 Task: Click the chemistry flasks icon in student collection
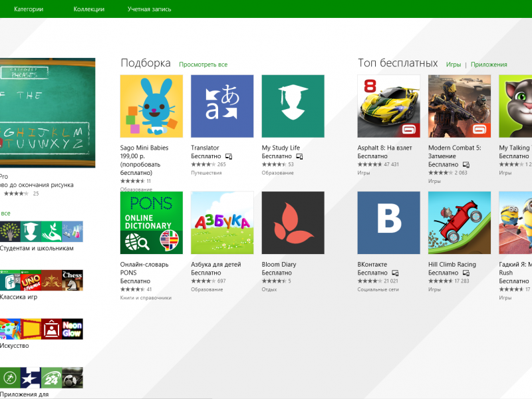pyautogui.click(x=72, y=231)
